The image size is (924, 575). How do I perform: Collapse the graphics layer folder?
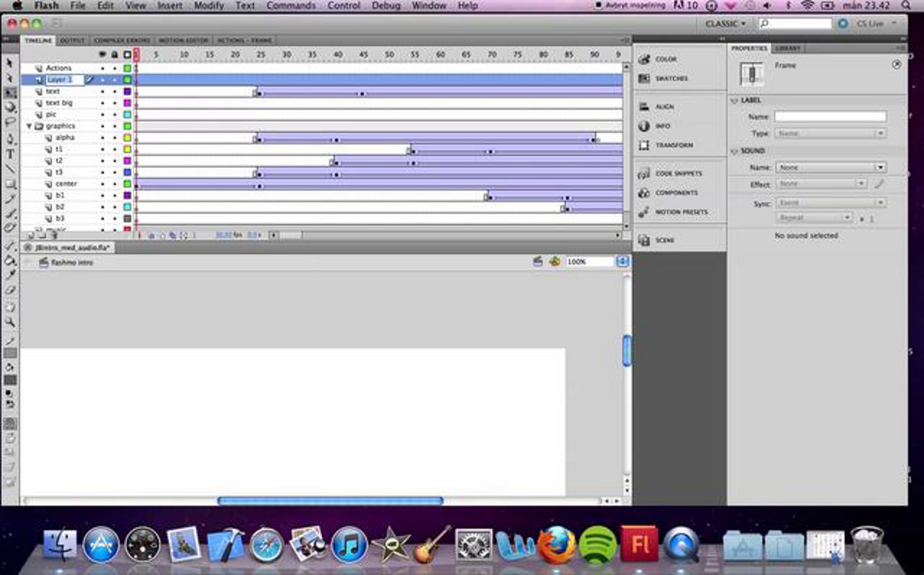pos(29,126)
